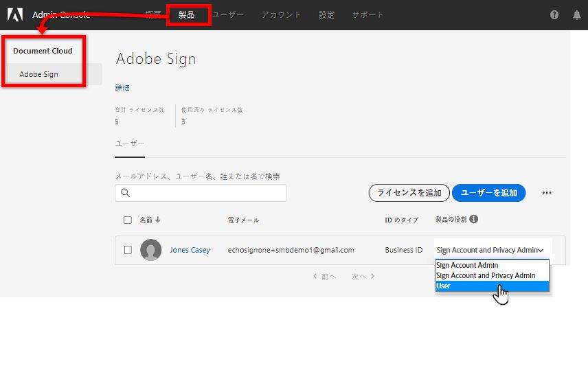
Task: Select Sign Account Admin option
Action: [467, 265]
